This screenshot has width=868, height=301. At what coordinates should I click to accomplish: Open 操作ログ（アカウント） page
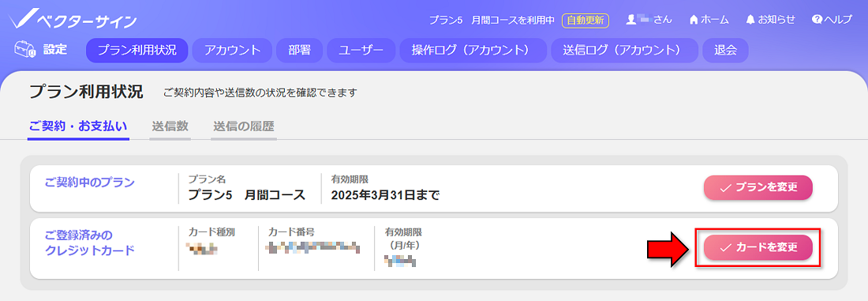point(473,51)
